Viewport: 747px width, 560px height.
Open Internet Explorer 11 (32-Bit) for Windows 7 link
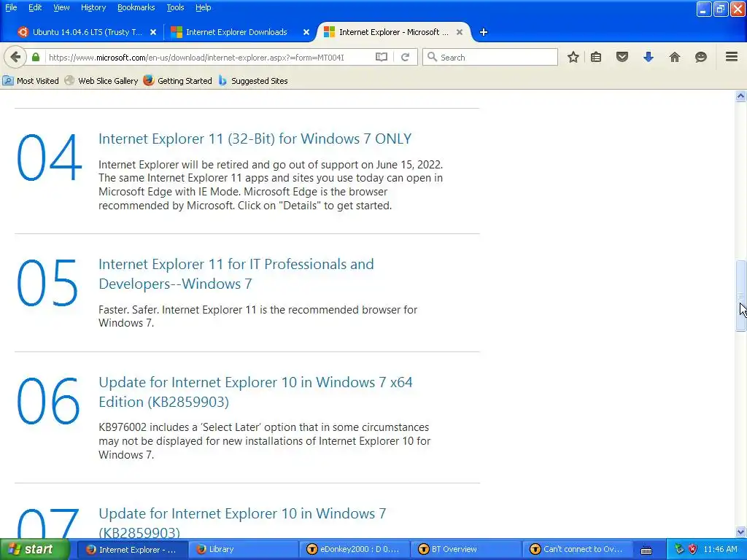(x=255, y=139)
